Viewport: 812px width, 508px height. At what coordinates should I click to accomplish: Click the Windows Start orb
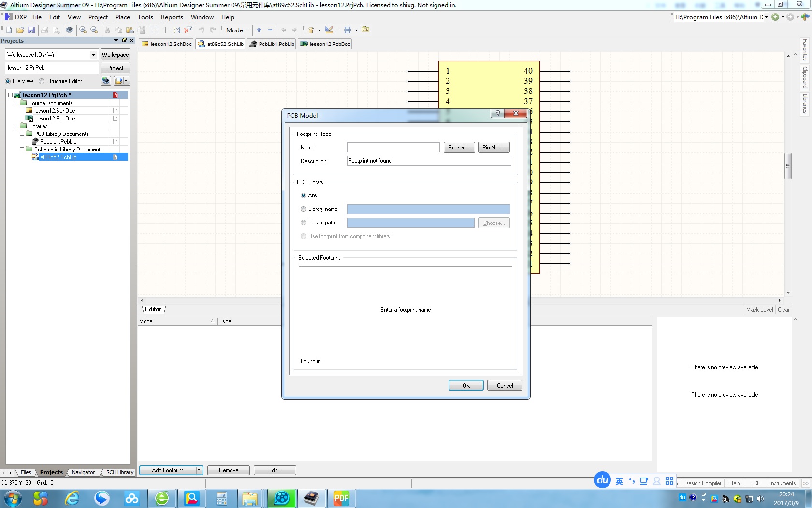(x=13, y=498)
